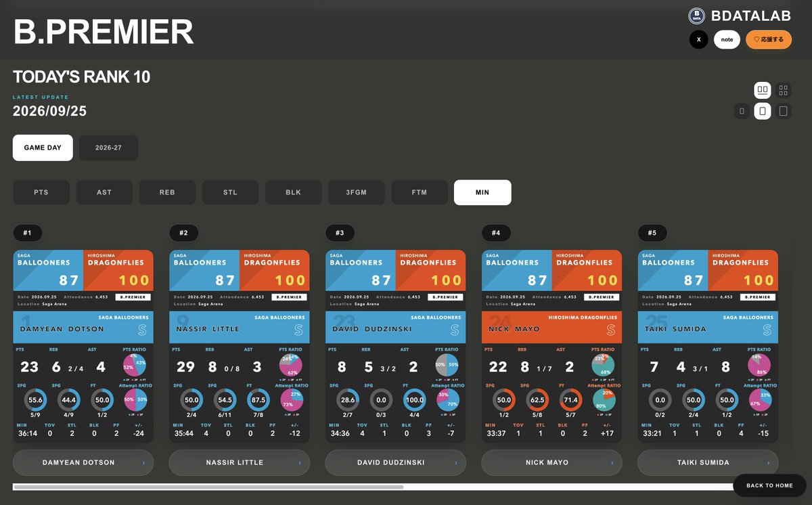Screen dimensions: 812x505
Task: Click the orange heart 応援する button
Action: tap(769, 39)
